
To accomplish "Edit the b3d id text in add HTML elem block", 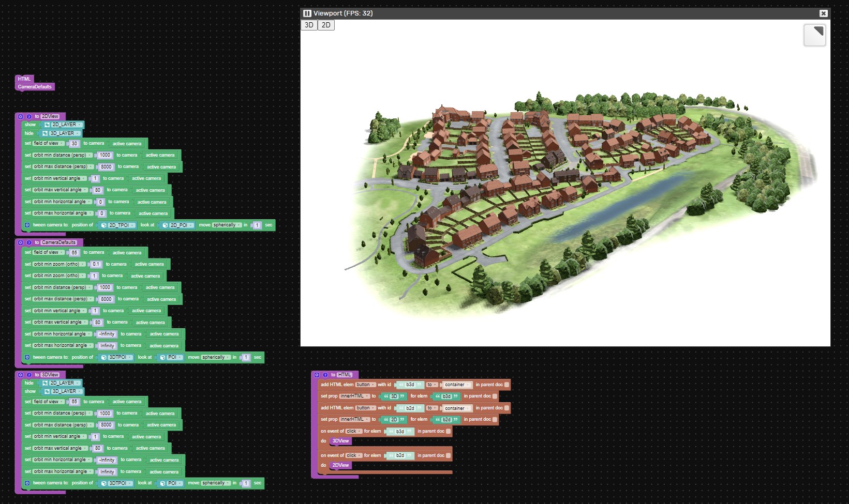I will (410, 385).
